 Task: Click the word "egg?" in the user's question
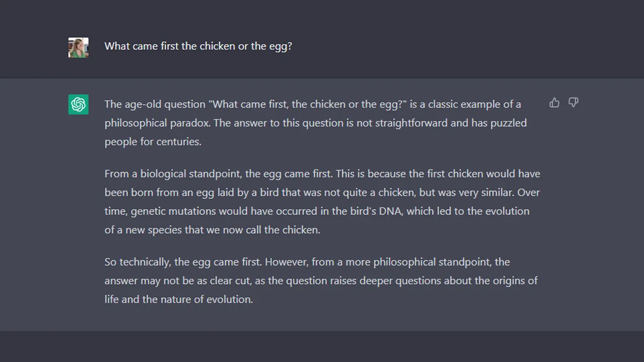[281, 47]
